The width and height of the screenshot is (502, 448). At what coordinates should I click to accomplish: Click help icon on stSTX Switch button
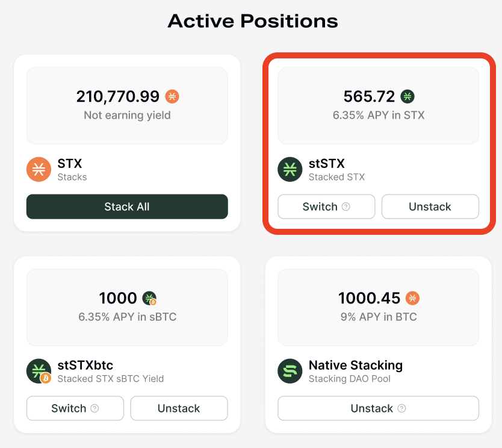(x=346, y=207)
